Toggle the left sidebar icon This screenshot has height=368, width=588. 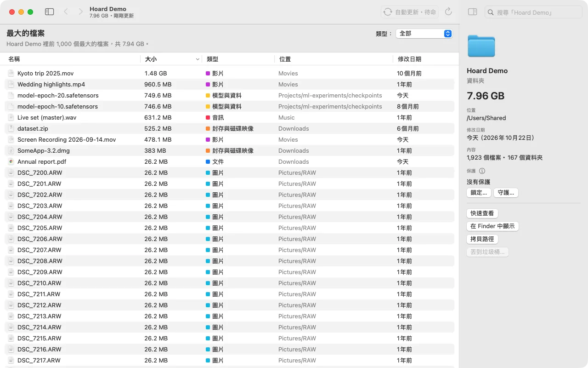pyautogui.click(x=50, y=12)
